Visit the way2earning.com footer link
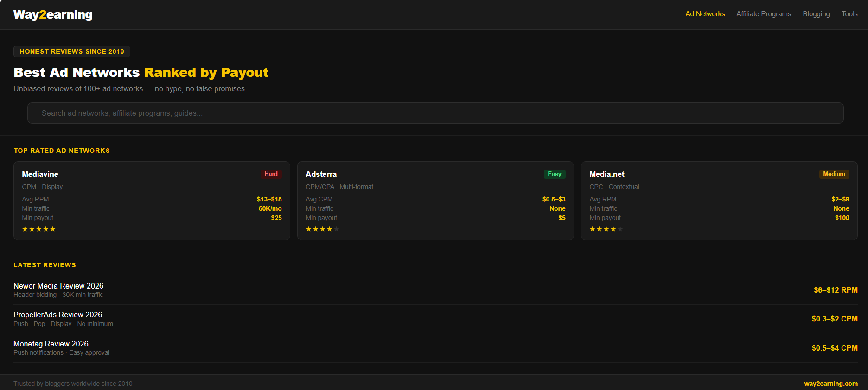Viewport: 868px width, 390px height. click(831, 384)
